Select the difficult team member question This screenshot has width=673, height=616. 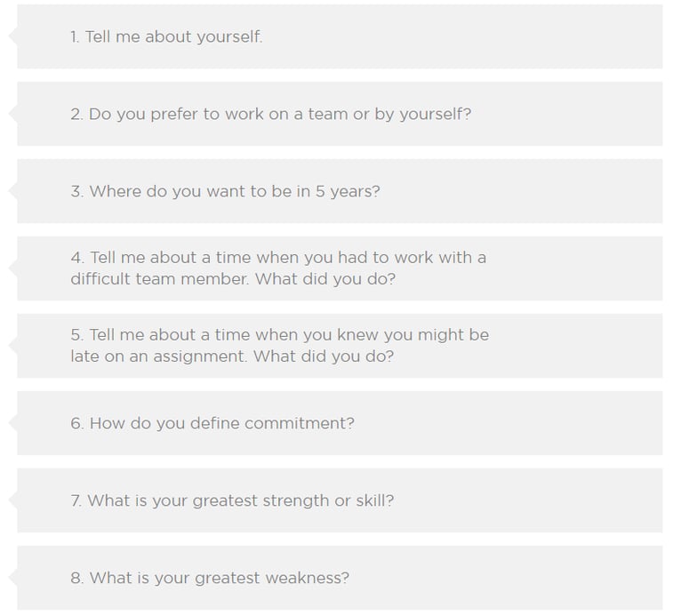coord(340,268)
